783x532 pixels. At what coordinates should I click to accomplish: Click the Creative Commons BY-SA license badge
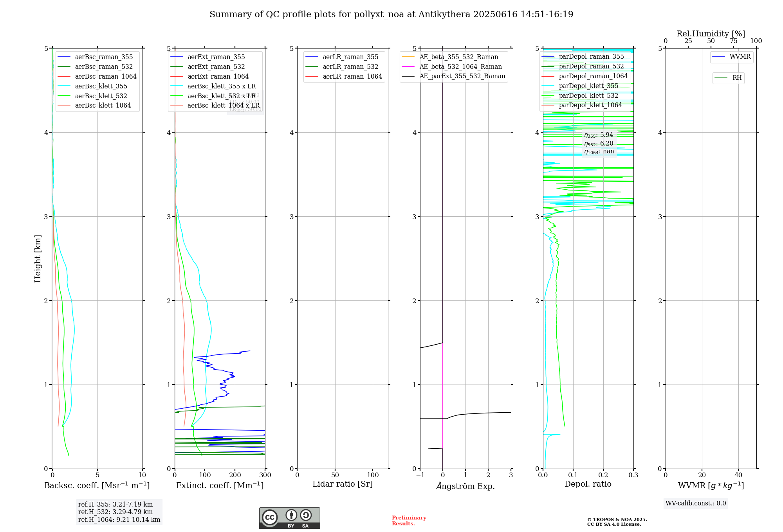click(289, 518)
